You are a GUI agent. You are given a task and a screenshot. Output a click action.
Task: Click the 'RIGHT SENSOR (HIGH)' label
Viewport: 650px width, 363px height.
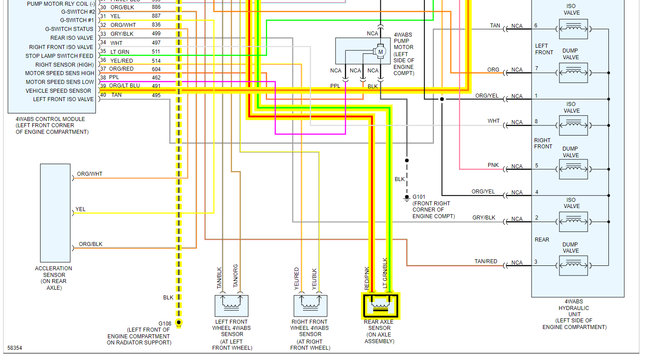point(65,64)
